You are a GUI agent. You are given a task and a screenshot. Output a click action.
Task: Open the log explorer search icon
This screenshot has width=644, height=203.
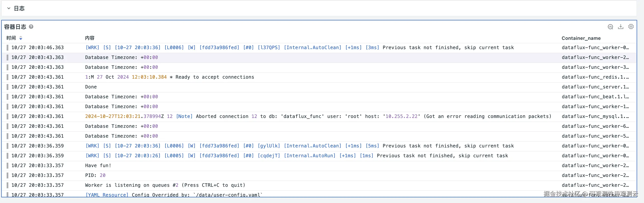click(x=610, y=27)
